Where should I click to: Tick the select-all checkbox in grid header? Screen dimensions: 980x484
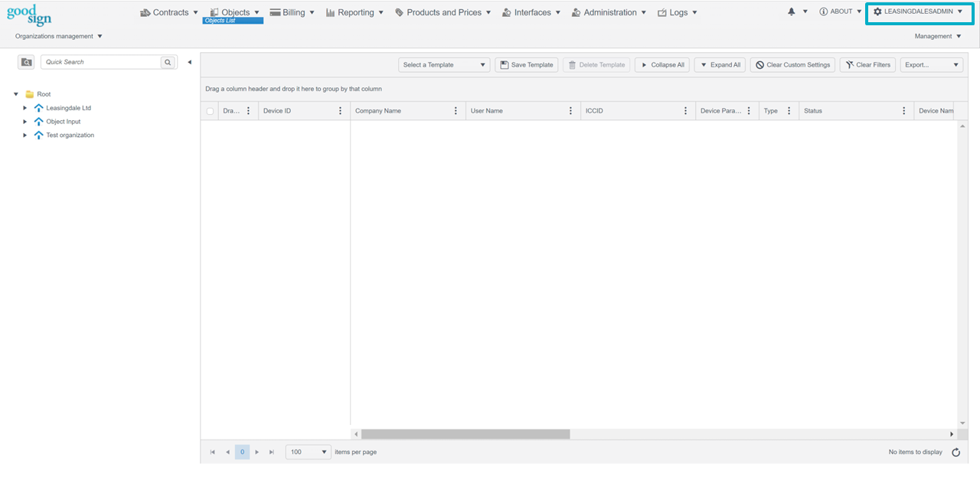pyautogui.click(x=210, y=111)
